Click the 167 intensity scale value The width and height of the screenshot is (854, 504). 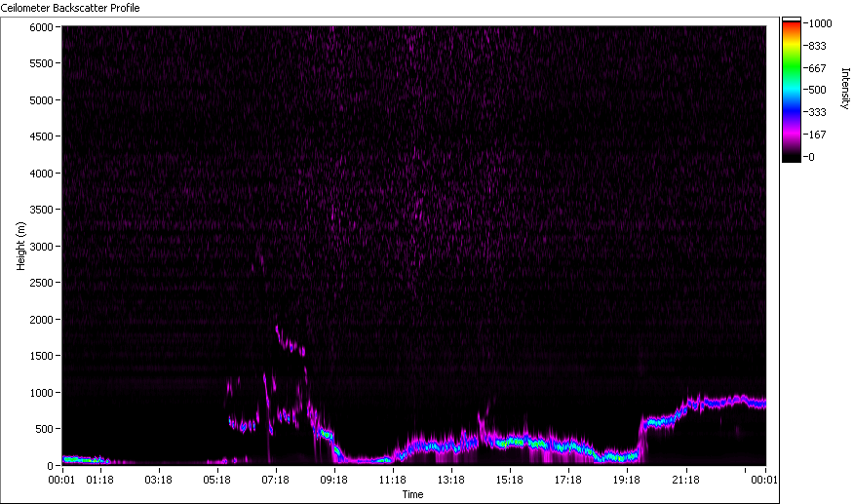click(x=818, y=135)
